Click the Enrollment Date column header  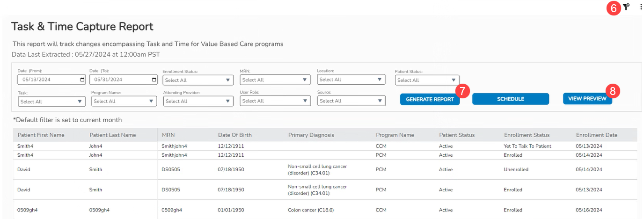pos(596,135)
